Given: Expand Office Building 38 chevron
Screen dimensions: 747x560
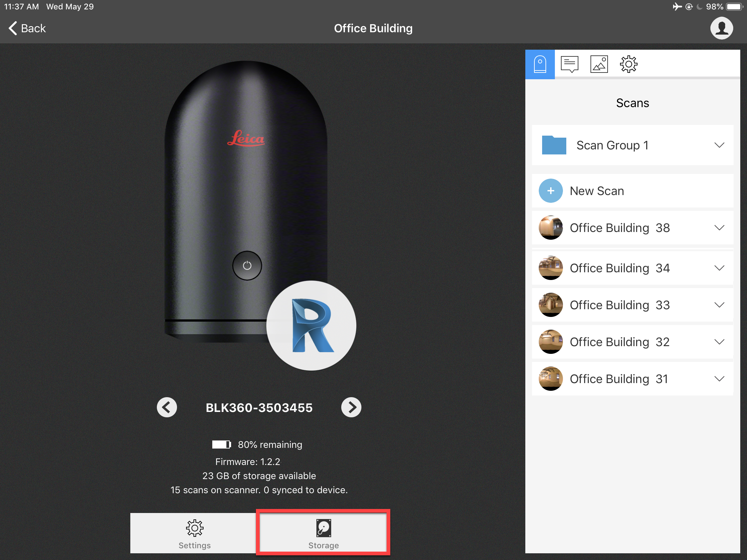Looking at the screenshot, I should [719, 228].
